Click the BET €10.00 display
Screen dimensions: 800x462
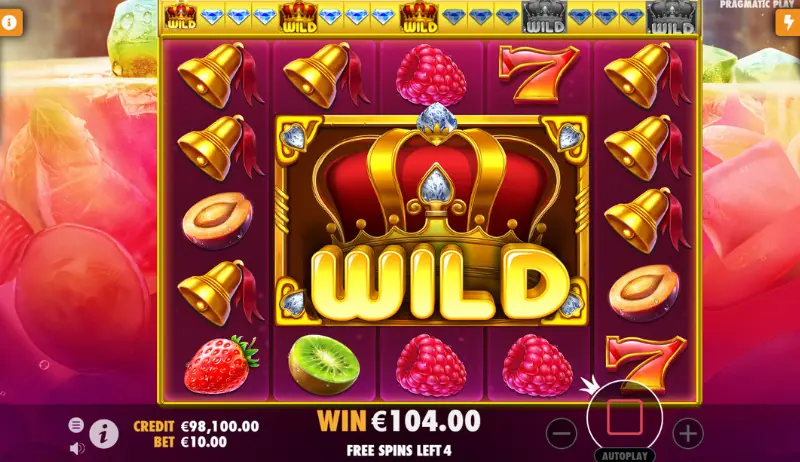click(190, 442)
